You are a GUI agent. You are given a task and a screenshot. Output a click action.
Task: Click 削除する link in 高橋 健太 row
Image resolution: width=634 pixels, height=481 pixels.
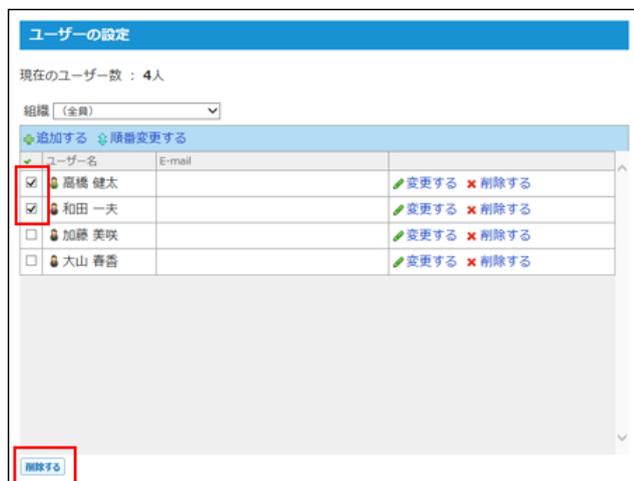505,183
